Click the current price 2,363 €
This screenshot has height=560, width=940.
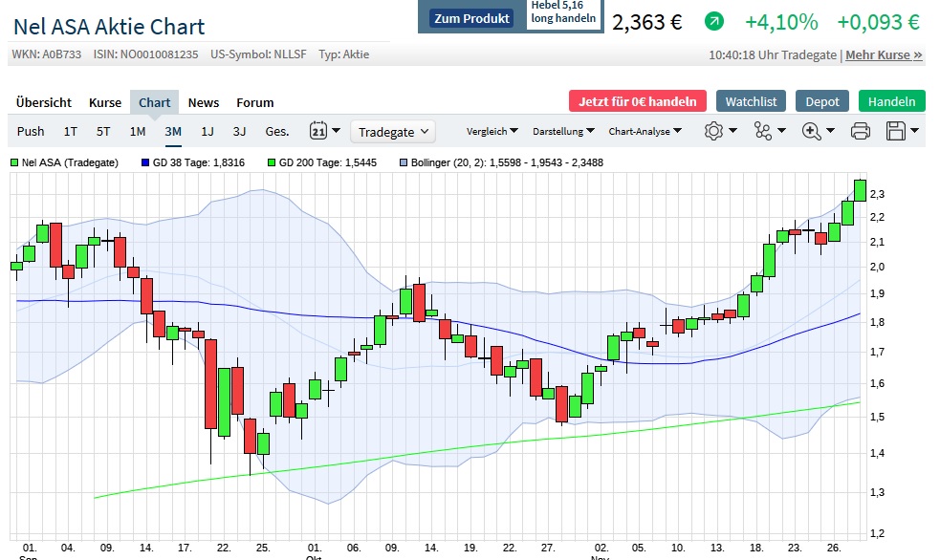click(x=646, y=23)
